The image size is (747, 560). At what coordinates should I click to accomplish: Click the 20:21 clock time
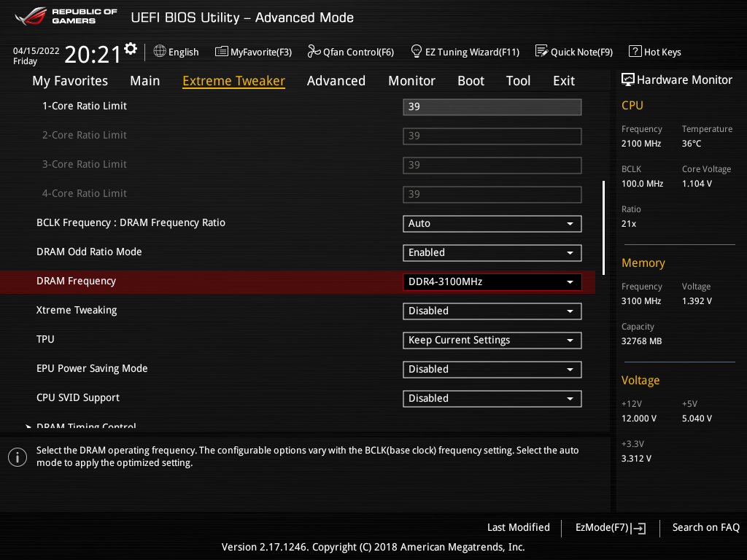pyautogui.click(x=93, y=54)
